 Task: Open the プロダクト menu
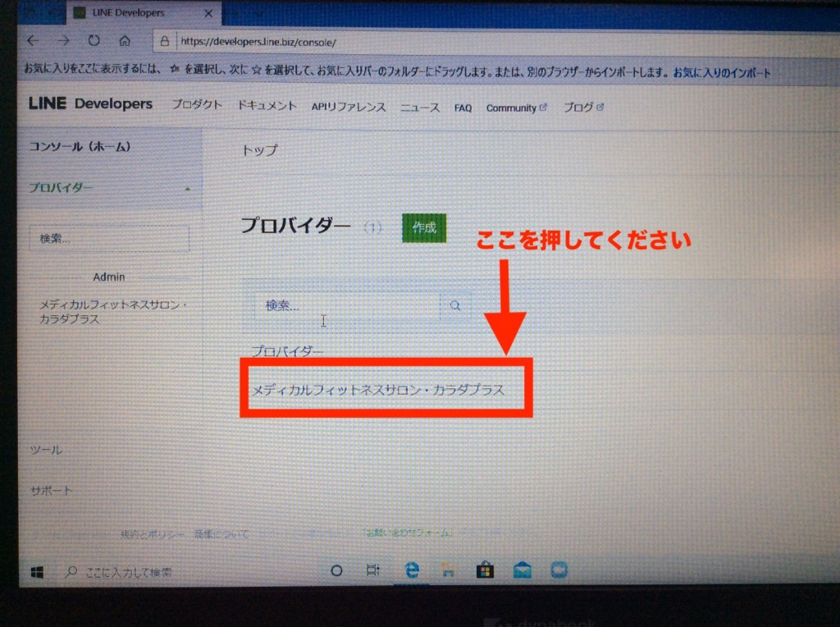click(x=197, y=105)
